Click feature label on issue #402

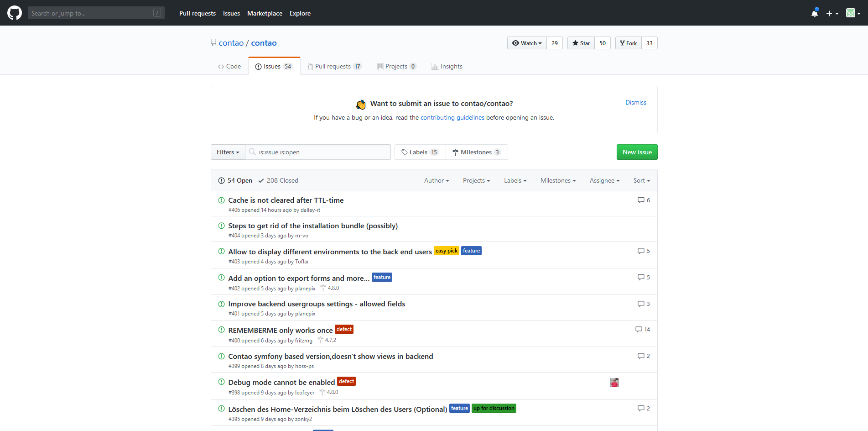point(382,277)
